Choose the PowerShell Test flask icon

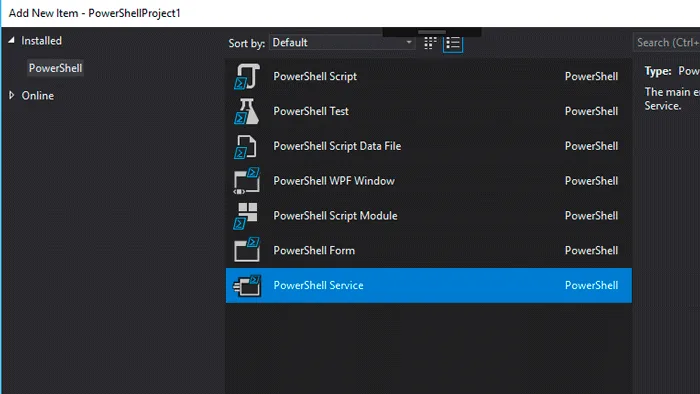click(x=246, y=111)
